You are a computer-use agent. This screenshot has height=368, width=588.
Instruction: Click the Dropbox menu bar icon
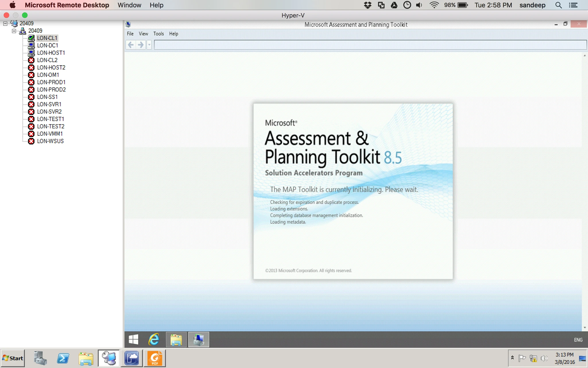point(367,5)
